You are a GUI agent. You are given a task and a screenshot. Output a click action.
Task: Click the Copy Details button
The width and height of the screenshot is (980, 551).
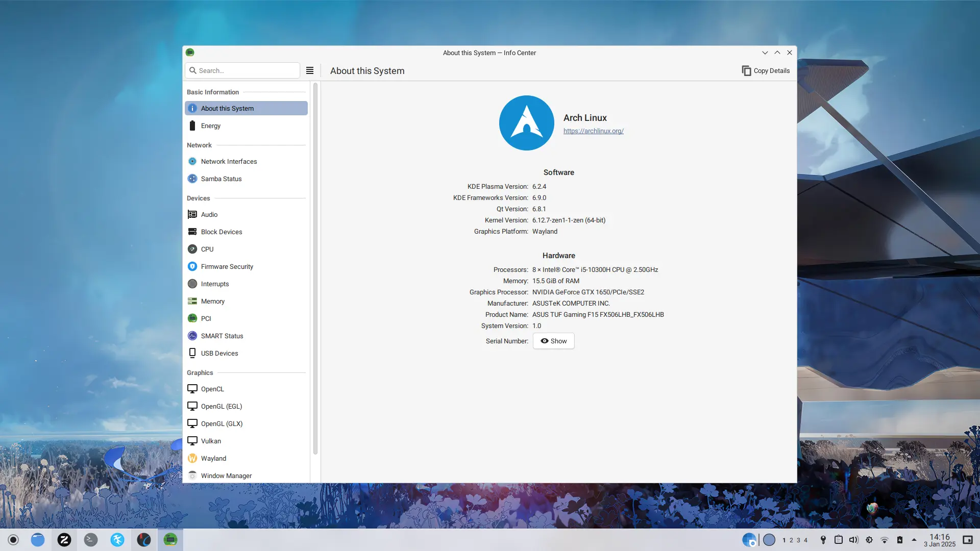(766, 70)
